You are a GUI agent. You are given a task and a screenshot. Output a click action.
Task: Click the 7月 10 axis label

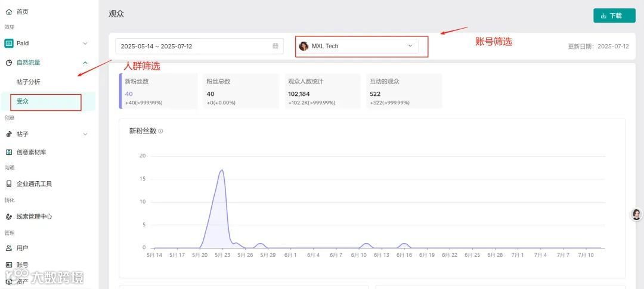[x=587, y=255]
